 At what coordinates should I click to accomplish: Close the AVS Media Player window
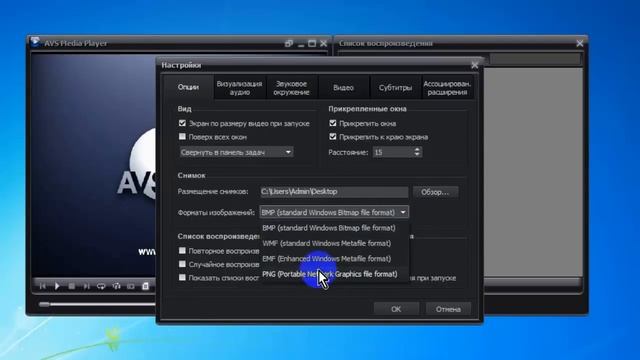coord(324,43)
